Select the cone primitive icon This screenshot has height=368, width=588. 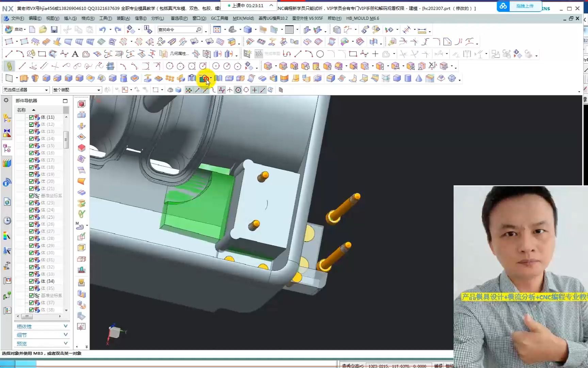point(419,79)
